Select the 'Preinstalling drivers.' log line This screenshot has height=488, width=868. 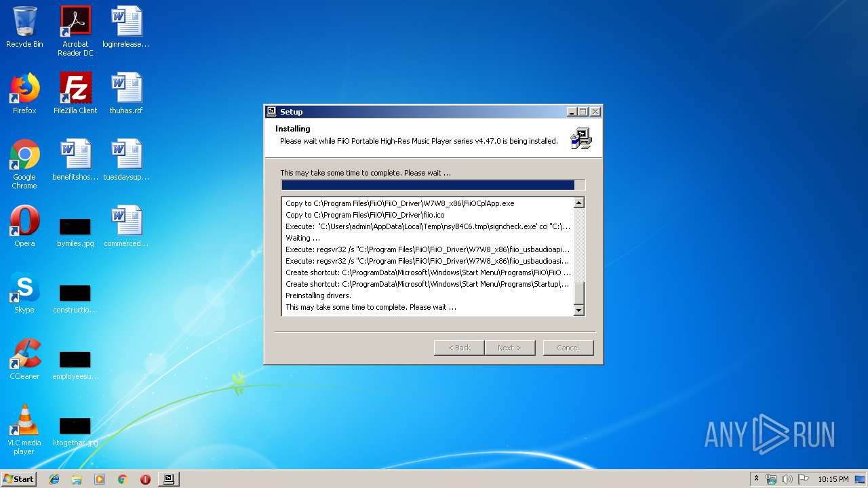[319, 296]
